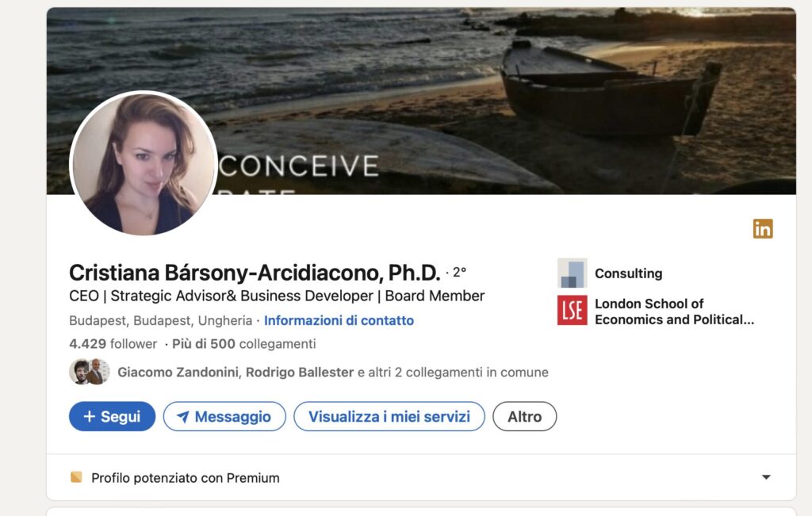Image resolution: width=812 pixels, height=516 pixels.
Task: Open Cristiana's round profile photo
Action: (144, 164)
